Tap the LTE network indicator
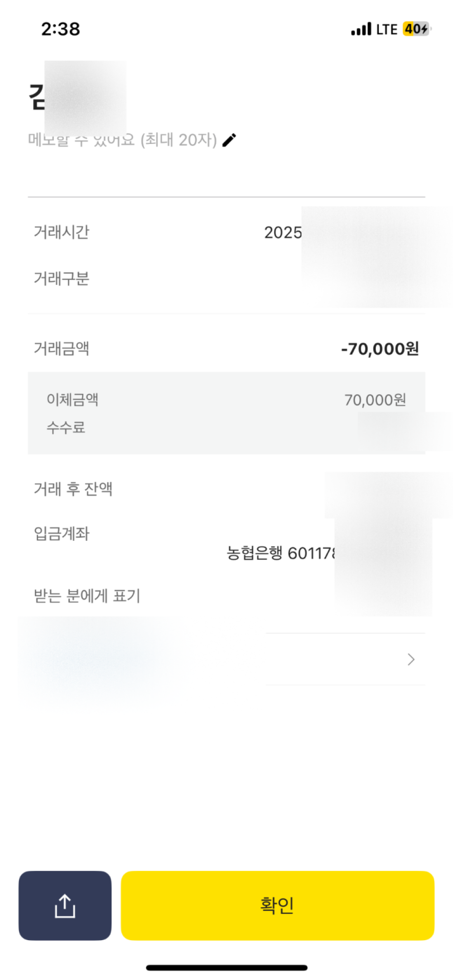Image resolution: width=453 pixels, height=980 pixels. (386, 30)
